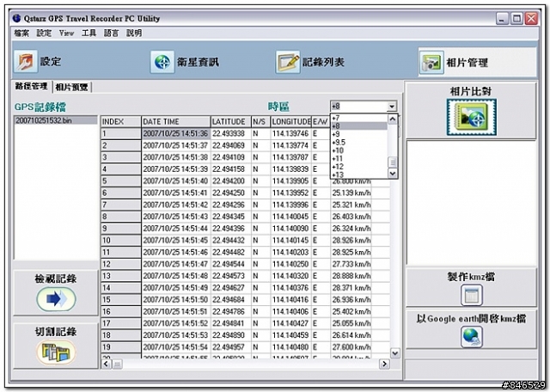The width and height of the screenshot is (550, 392).
Task: Click table vertical scroll down arrow
Action: (x=395, y=353)
